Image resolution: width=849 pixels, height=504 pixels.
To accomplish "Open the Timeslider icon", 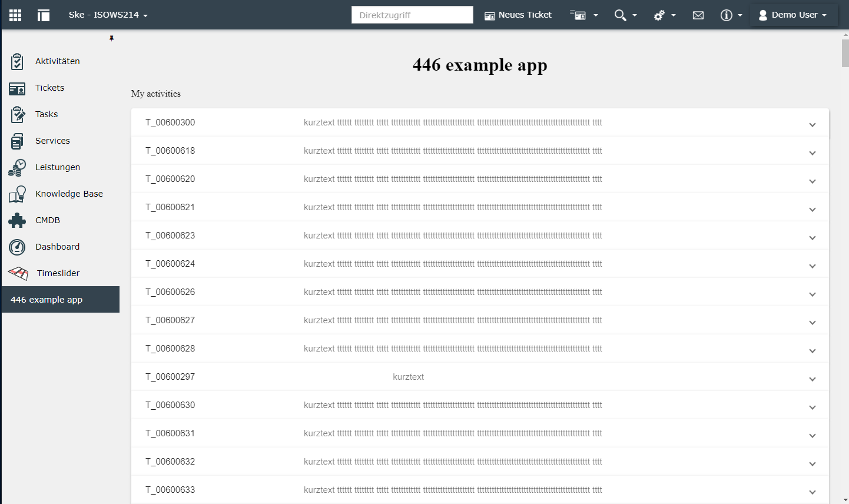I will (18, 273).
